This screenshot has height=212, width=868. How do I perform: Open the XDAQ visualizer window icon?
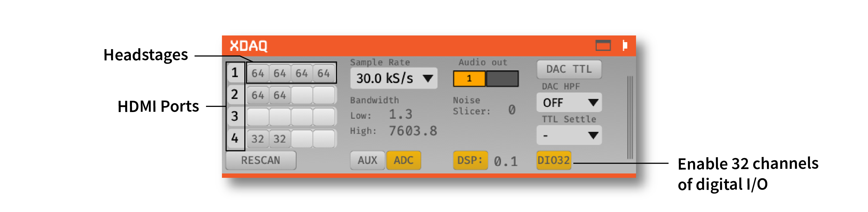(603, 45)
